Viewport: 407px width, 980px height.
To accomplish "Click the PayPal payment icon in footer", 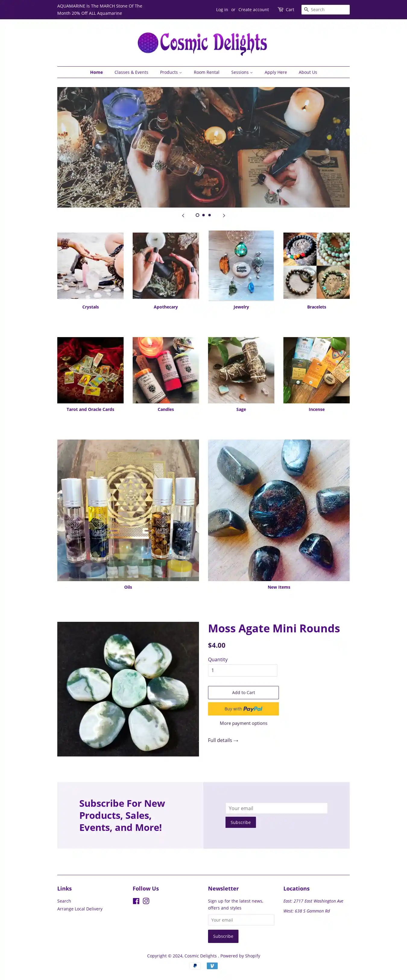I will pyautogui.click(x=195, y=966).
